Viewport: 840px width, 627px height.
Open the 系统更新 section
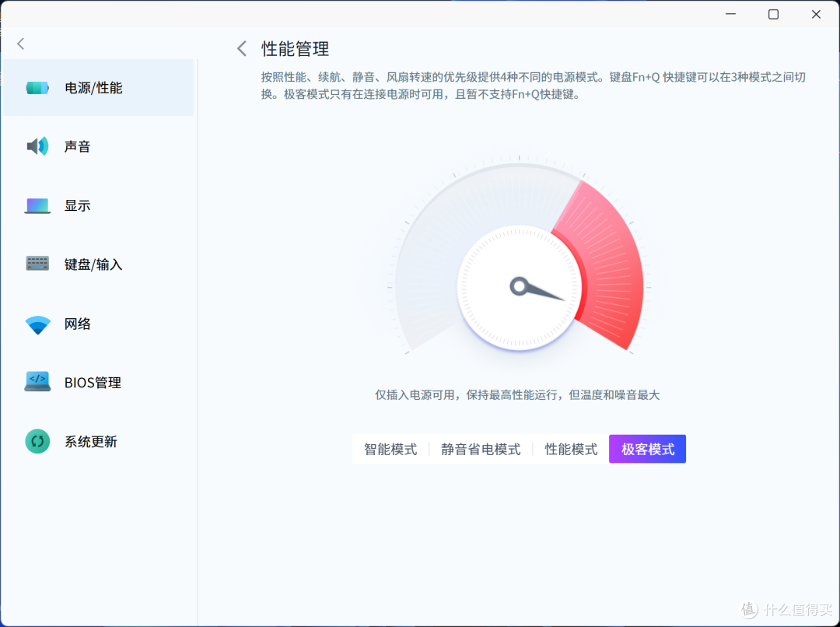click(x=99, y=442)
